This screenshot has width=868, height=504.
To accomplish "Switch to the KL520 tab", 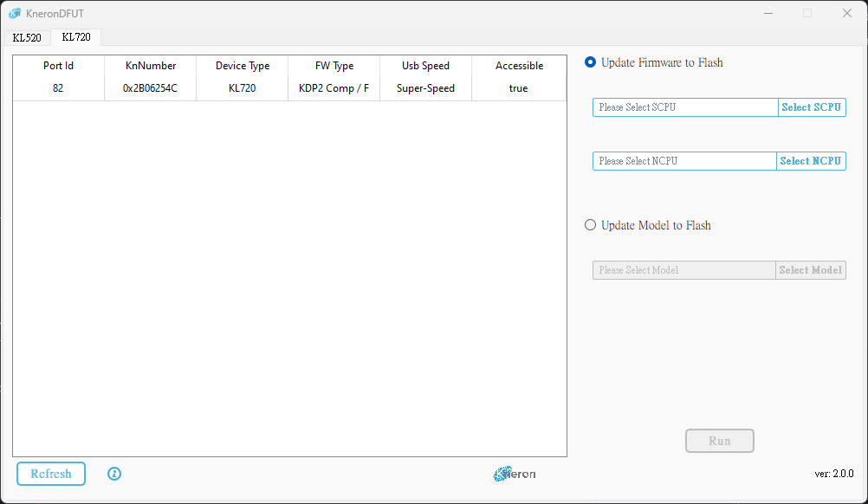I will tap(27, 37).
